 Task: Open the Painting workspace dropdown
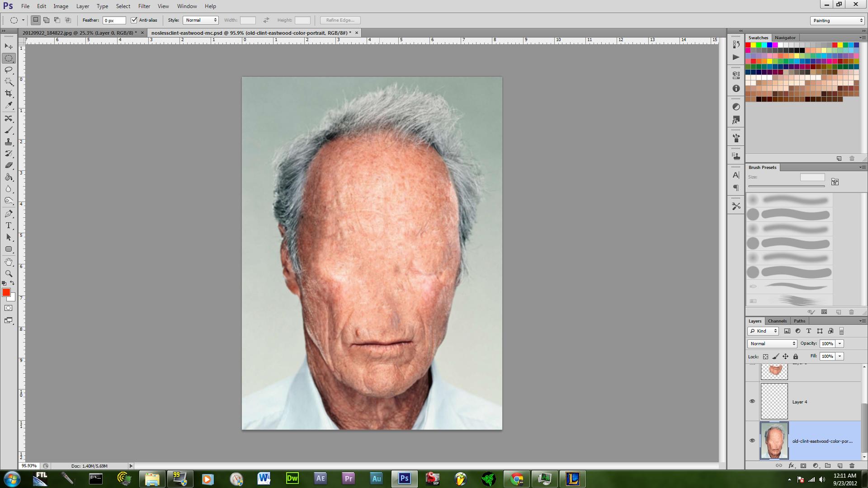coord(837,20)
